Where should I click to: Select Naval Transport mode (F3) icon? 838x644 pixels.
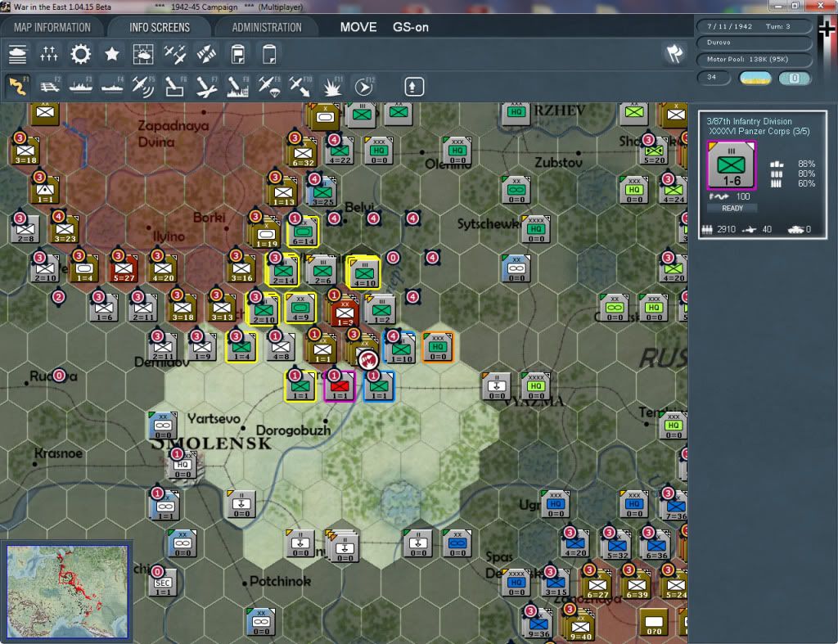81,86
